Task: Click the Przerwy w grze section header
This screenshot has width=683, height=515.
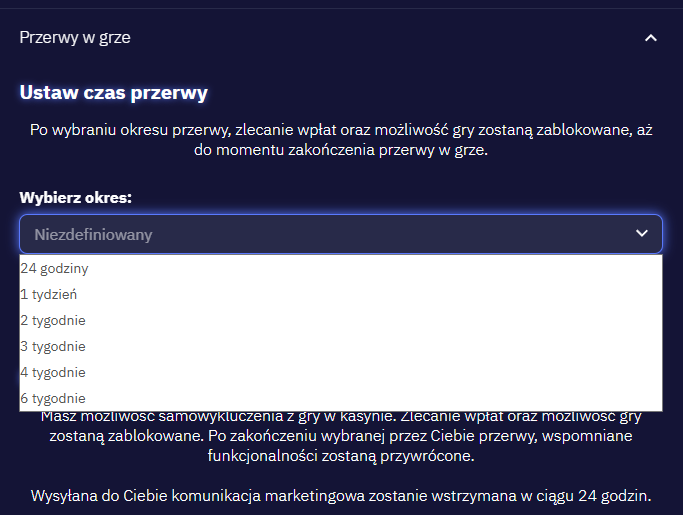Action: (x=75, y=38)
